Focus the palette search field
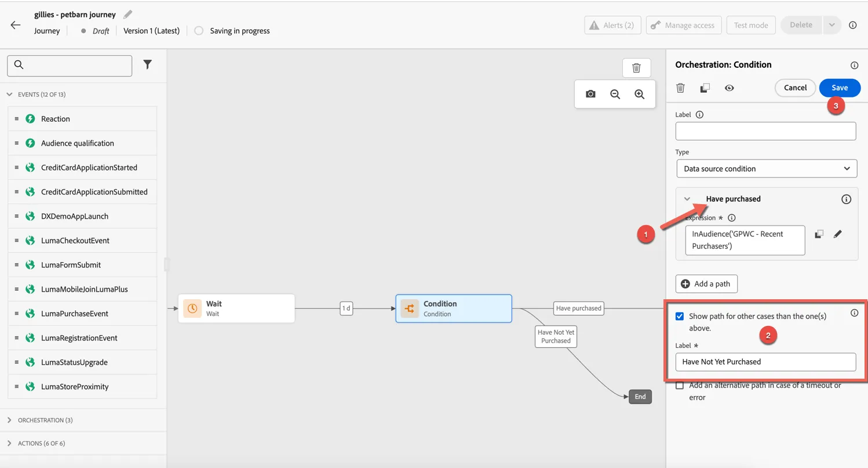Image resolution: width=868 pixels, height=468 pixels. coord(70,66)
